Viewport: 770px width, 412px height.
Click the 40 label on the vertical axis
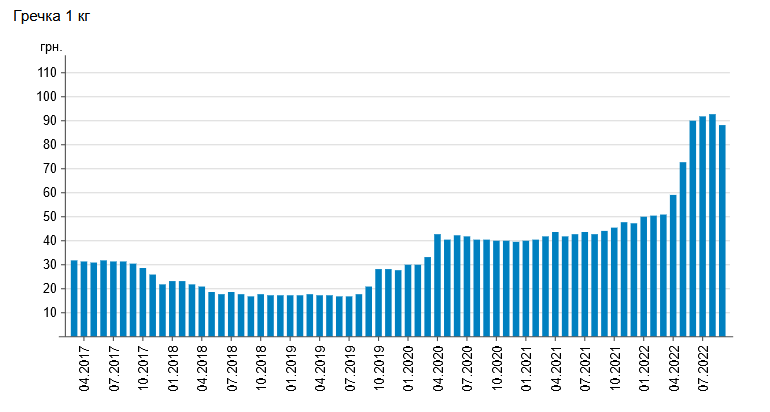[50, 241]
